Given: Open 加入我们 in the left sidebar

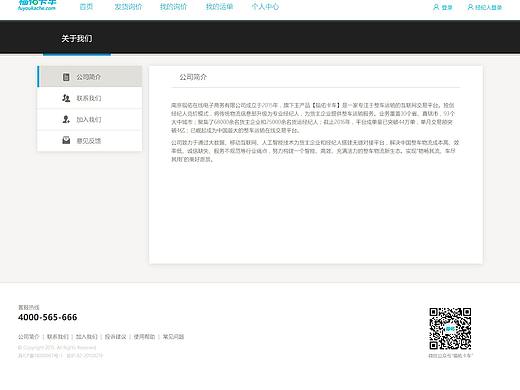Looking at the screenshot, I should tap(90, 119).
